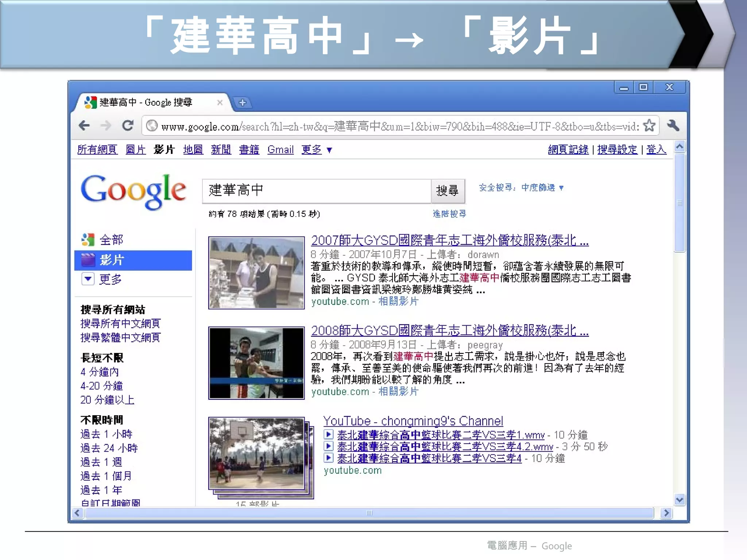The width and height of the screenshot is (747, 560).
Task: Switch to the 圖片 search tab
Action: (x=135, y=150)
